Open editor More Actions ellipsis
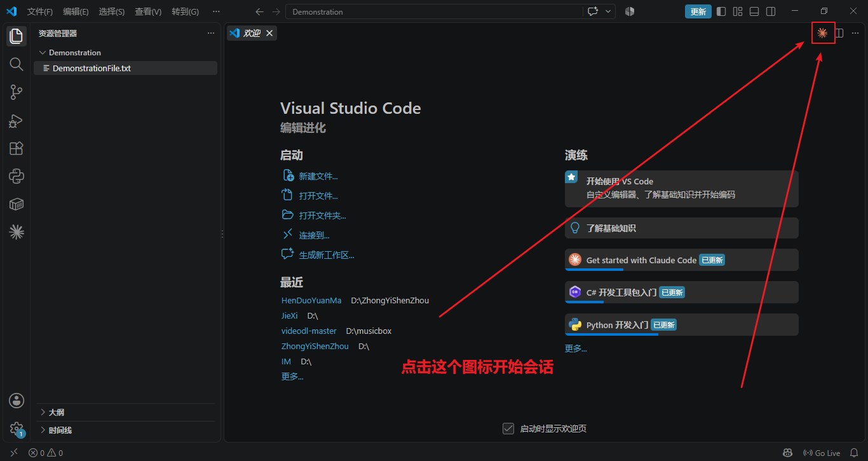Image resolution: width=868 pixels, height=461 pixels. click(855, 33)
